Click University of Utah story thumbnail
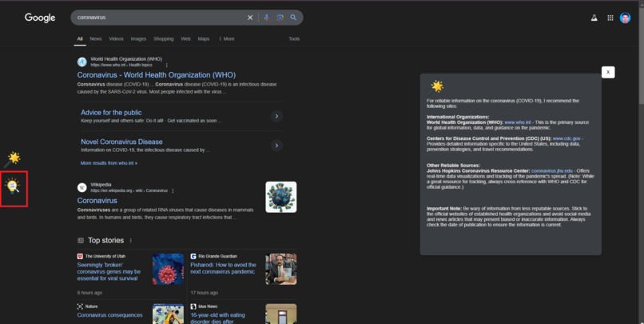644x324 pixels. [168, 269]
